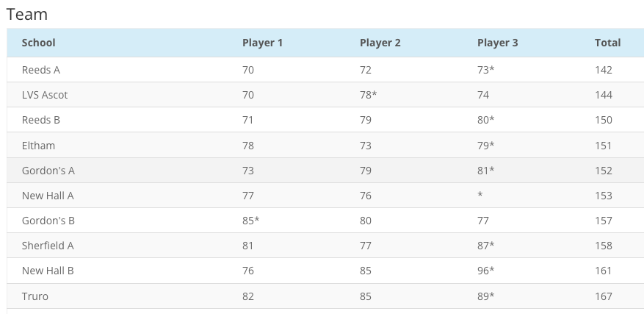The image size is (644, 314).
Task: Click the Gordon's A school cell
Action: 48,171
